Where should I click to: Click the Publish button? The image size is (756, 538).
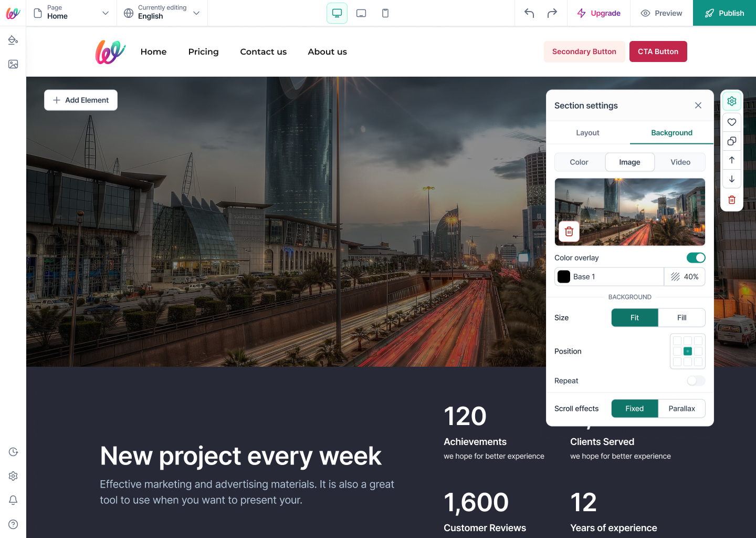[724, 13]
